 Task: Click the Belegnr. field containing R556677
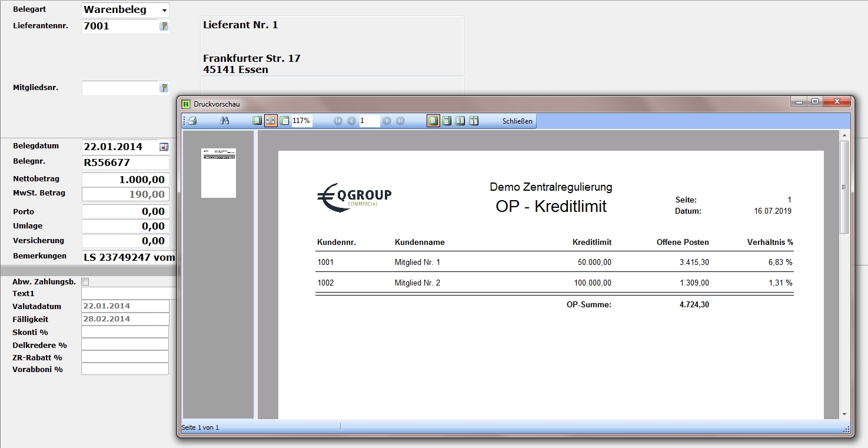click(125, 162)
